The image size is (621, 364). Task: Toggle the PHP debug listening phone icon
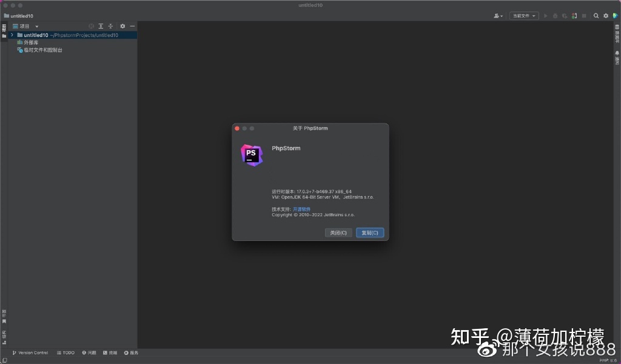(x=574, y=16)
